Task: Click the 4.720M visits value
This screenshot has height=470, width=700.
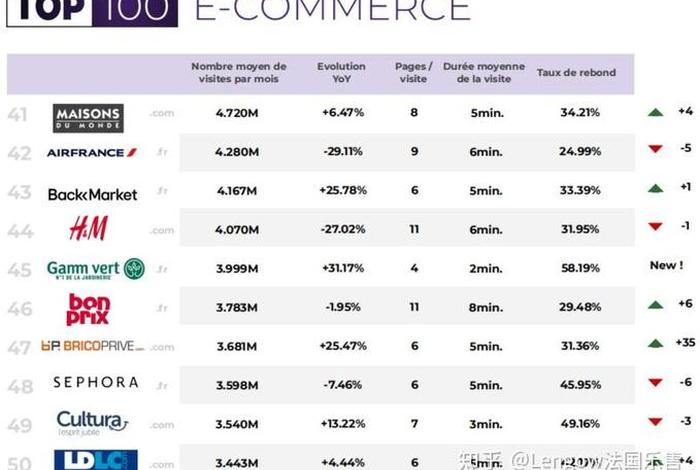Action: 237,113
